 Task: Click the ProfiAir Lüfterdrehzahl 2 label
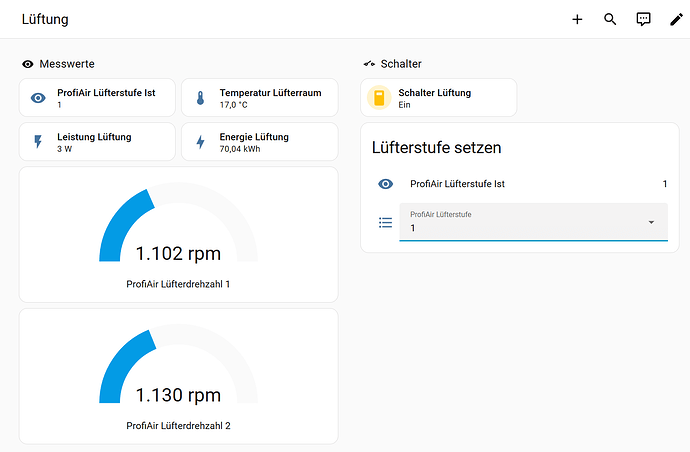[x=178, y=426]
